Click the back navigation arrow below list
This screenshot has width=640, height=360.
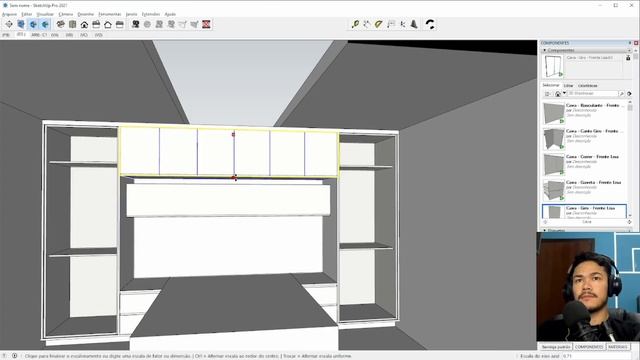point(545,222)
